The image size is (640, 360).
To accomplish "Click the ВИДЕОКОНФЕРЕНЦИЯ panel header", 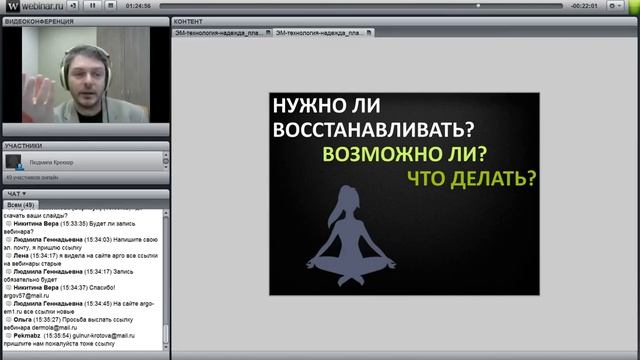I will click(86, 22).
